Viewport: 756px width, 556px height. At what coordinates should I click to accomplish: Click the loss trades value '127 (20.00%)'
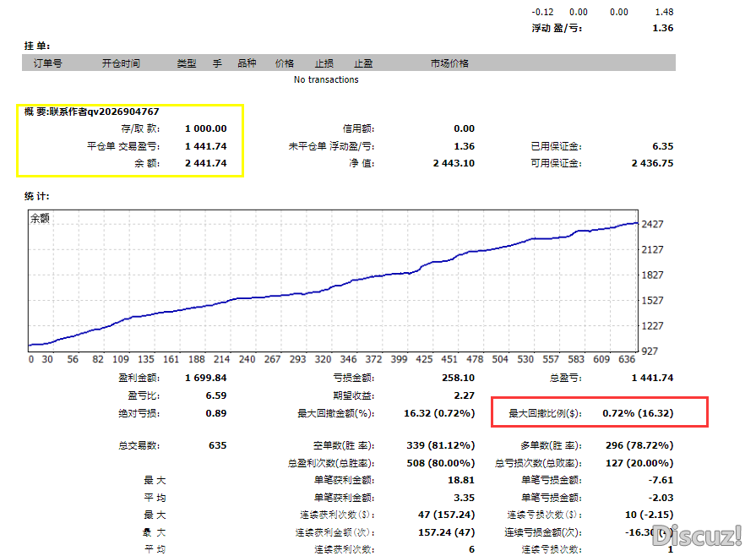click(x=639, y=463)
